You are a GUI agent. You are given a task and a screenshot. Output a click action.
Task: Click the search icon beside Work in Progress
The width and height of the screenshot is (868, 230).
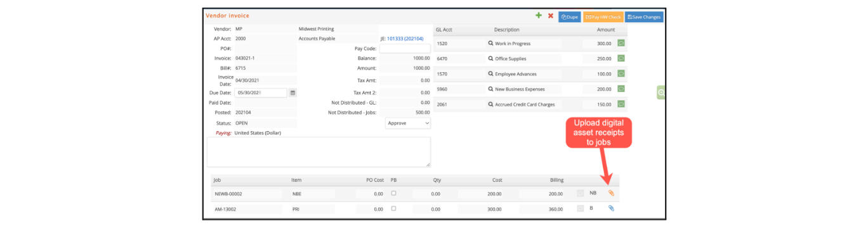click(490, 44)
